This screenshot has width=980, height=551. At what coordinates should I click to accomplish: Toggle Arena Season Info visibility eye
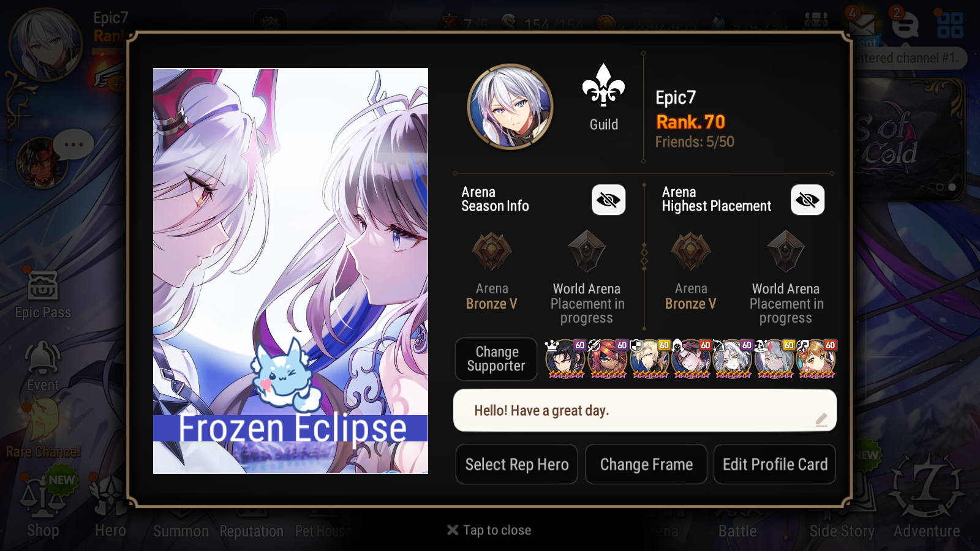pos(608,200)
